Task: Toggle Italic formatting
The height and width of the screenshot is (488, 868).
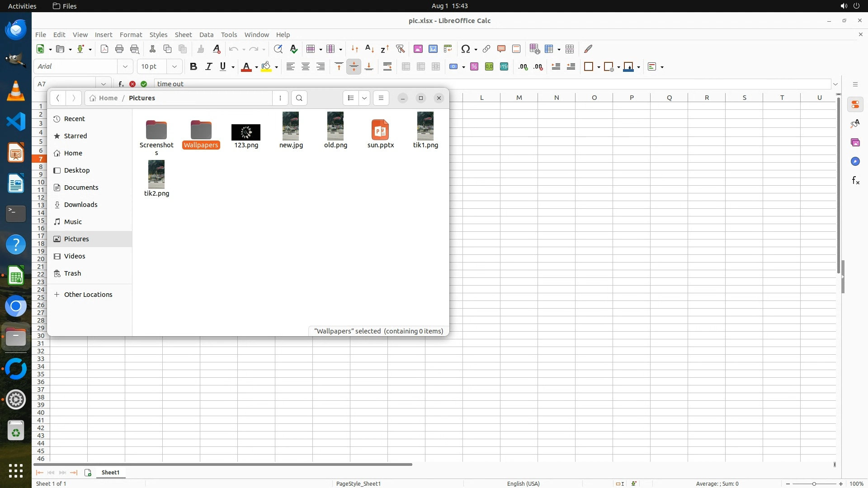Action: click(208, 66)
